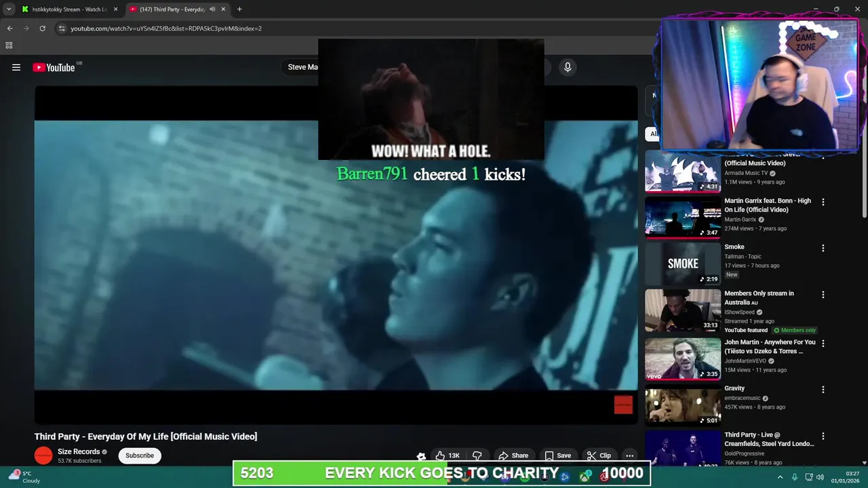Viewport: 868px width, 488px height.
Task: Open Third Party Live Creamfields thumbnail
Action: (683, 447)
